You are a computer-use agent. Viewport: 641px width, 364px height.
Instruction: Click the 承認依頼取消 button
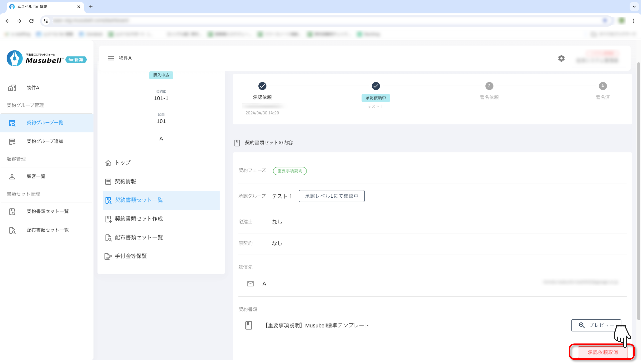pos(602,352)
